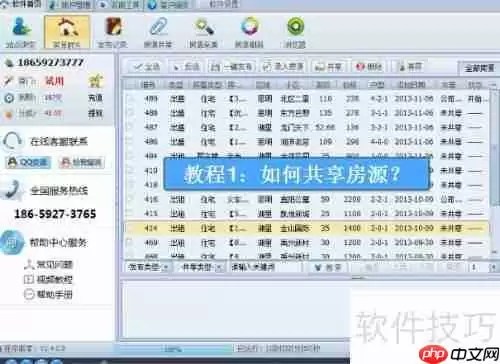Click the headset icon for 在线客服联系
500x364 pixels.
pyautogui.click(x=13, y=141)
